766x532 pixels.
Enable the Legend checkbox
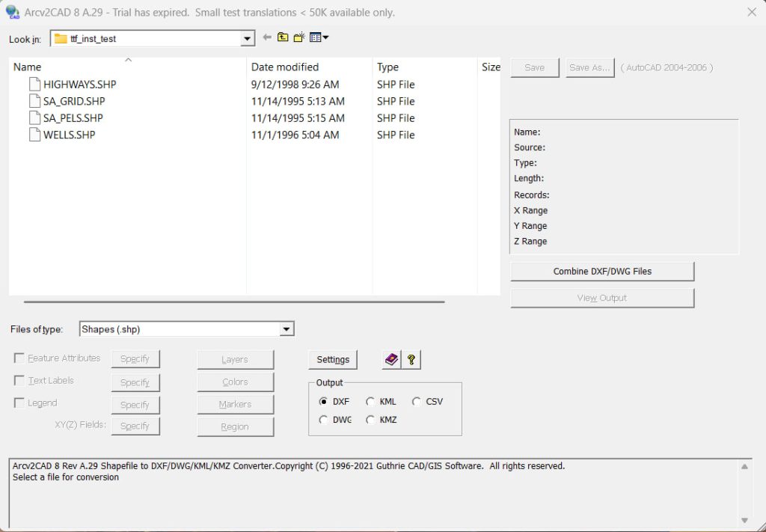[x=19, y=403]
